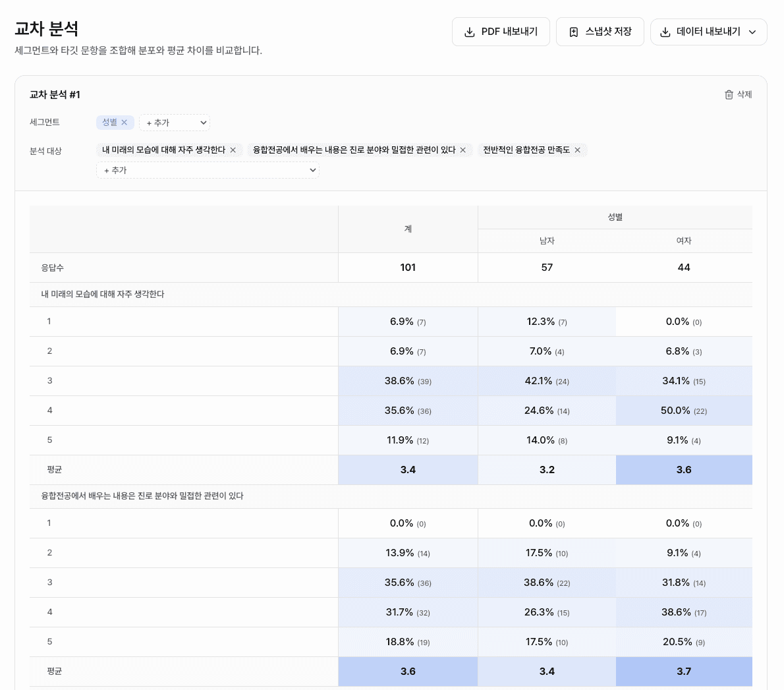This screenshot has width=784, height=690.
Task: Click the 스냅샷 저장 button
Action: (x=600, y=31)
